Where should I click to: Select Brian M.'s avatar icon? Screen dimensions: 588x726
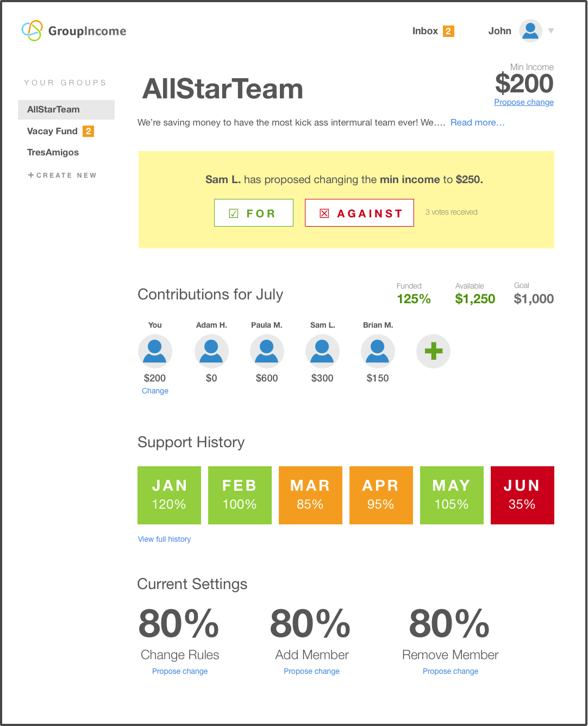pyautogui.click(x=378, y=351)
